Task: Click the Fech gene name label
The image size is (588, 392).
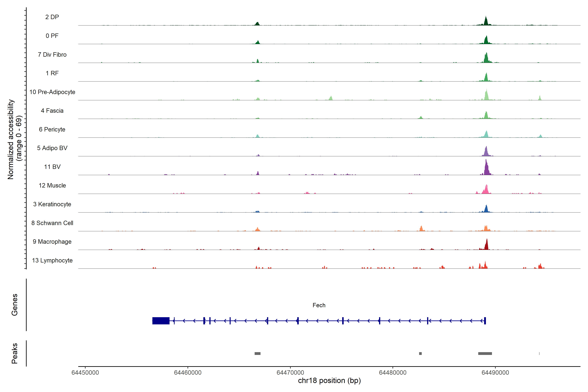Action: point(319,305)
